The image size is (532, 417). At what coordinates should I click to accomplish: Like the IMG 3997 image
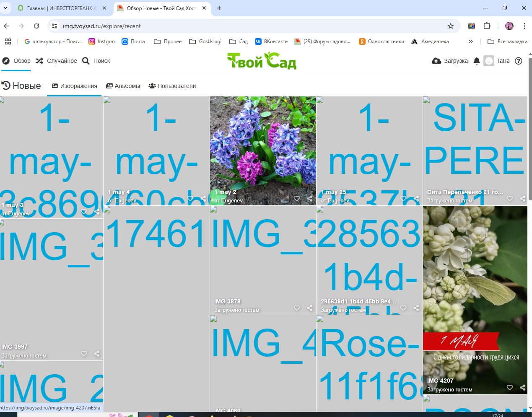(x=84, y=353)
